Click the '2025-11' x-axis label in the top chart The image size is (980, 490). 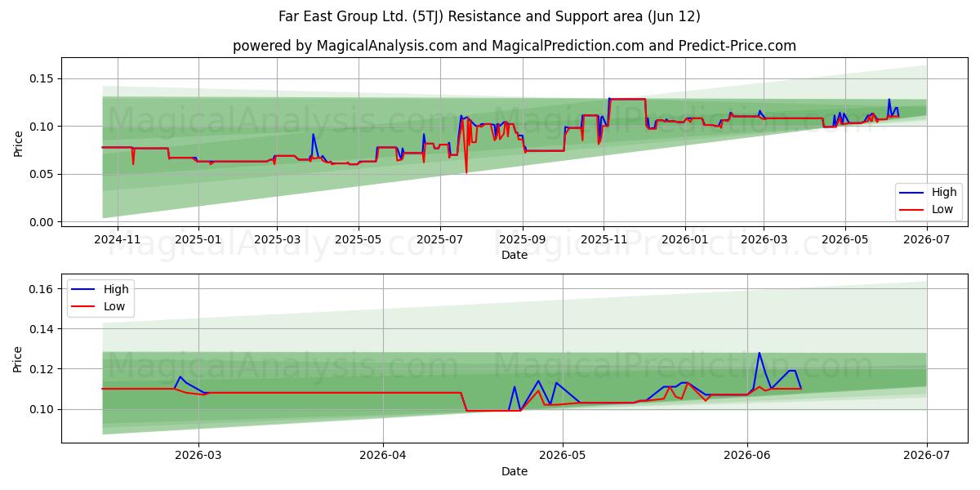(x=604, y=239)
